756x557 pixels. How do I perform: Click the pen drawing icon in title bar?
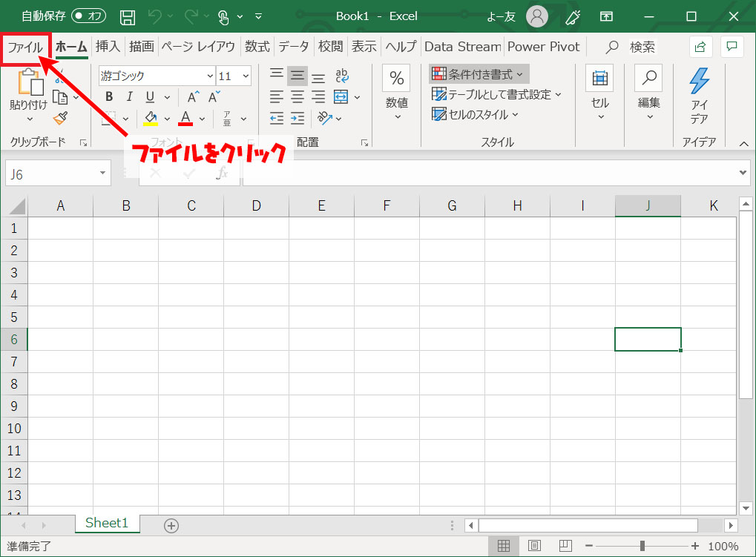pos(573,17)
